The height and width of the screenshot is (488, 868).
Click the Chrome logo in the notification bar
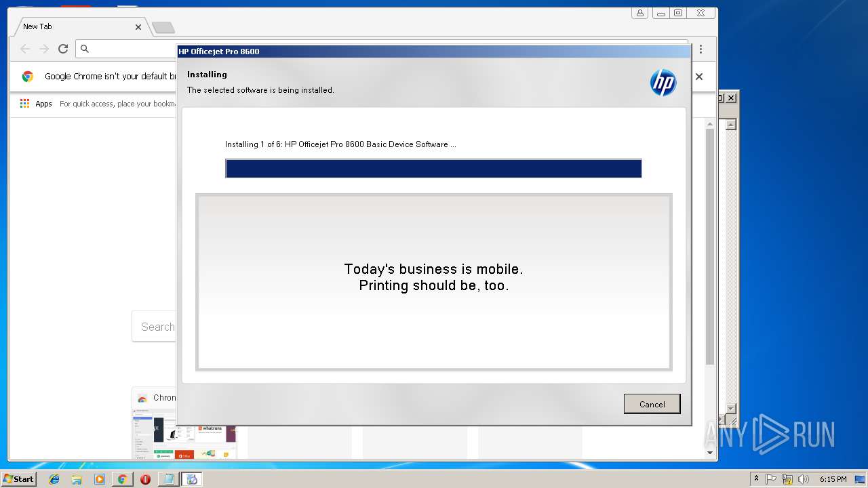tap(28, 77)
